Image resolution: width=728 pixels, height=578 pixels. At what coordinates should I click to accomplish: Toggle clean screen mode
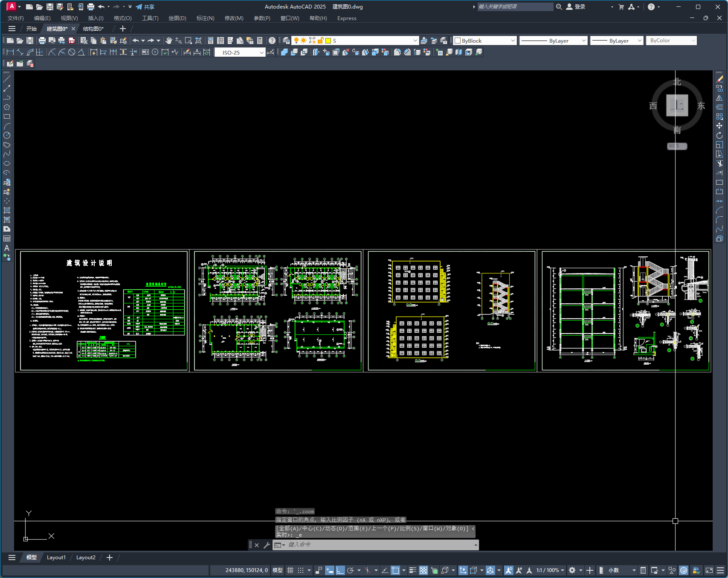[x=709, y=570]
